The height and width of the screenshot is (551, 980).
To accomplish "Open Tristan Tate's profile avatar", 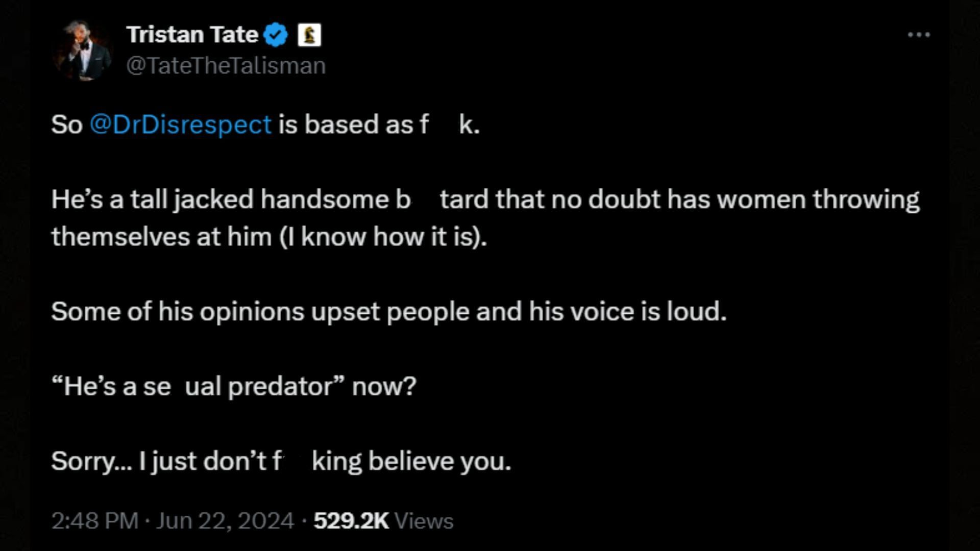I will [x=83, y=51].
